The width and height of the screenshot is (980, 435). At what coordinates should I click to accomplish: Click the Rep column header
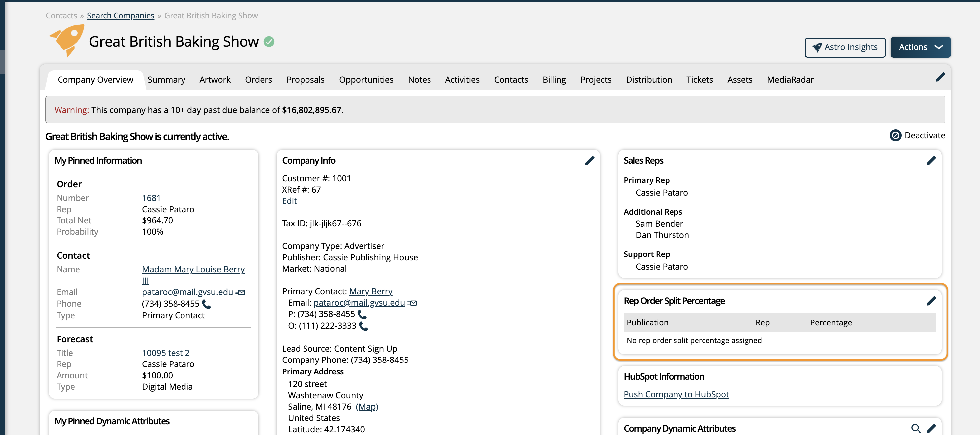click(x=762, y=323)
